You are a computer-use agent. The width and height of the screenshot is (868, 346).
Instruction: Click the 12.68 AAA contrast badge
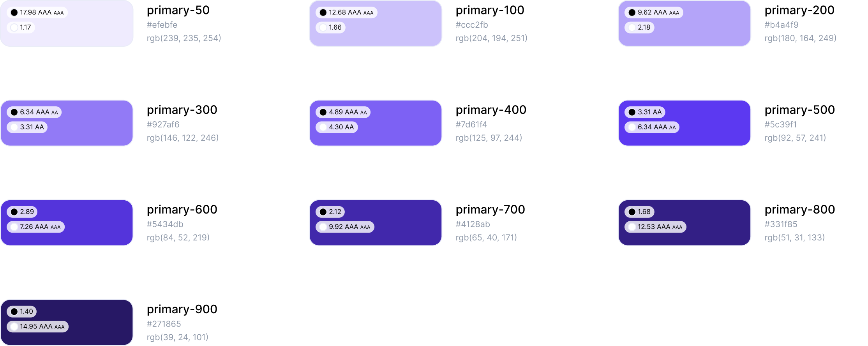click(x=346, y=12)
